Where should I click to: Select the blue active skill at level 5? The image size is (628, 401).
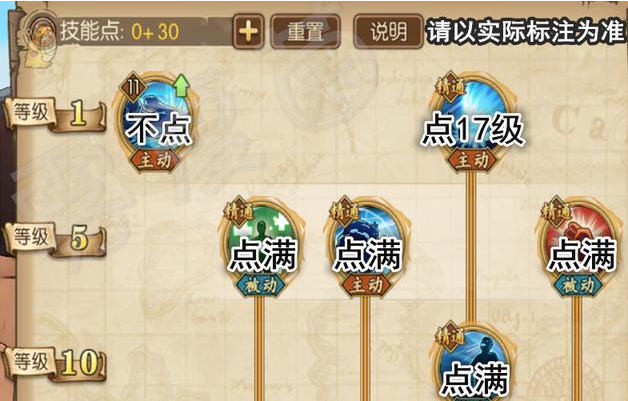pyautogui.click(x=366, y=240)
